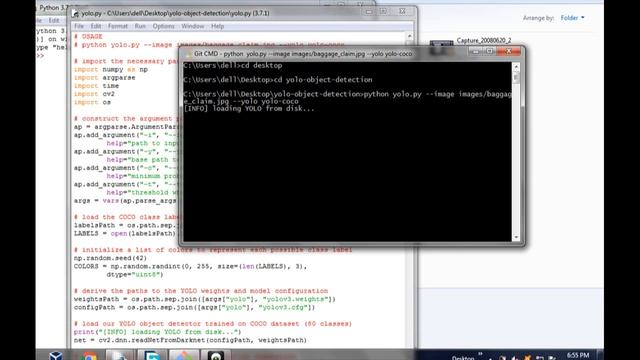The height and width of the screenshot is (360, 640).
Task: Minimize the Git CMD window
Action: [476, 51]
